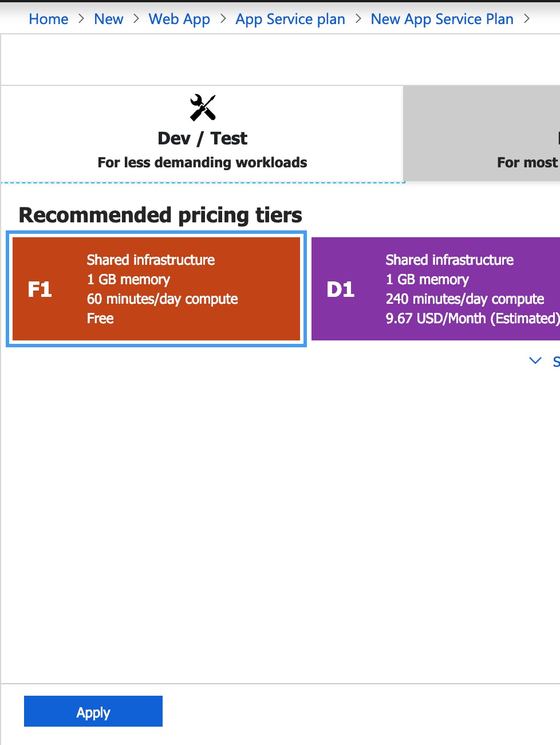Click the Dev / Test tools icon
560x745 pixels.
click(203, 108)
